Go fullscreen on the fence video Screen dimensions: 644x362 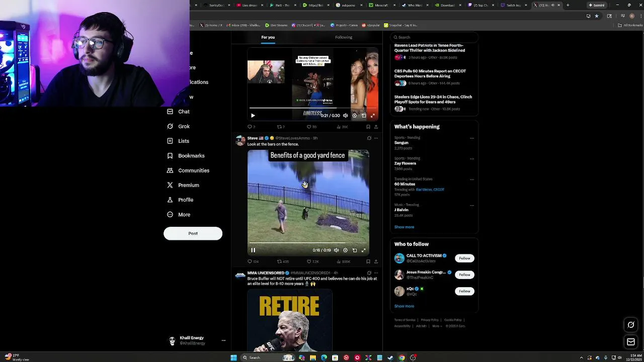coord(363,250)
